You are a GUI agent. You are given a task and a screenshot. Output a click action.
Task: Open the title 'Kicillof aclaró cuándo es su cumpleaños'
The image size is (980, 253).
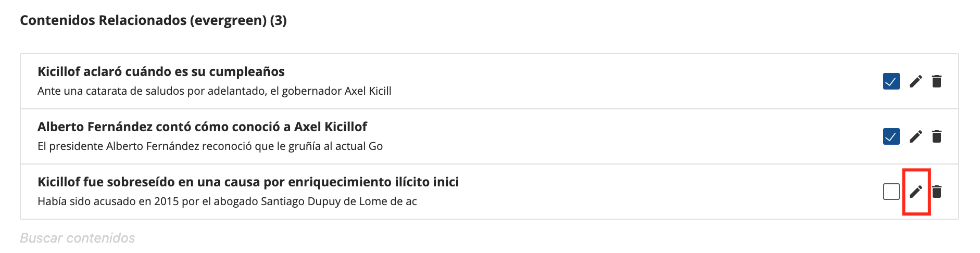click(161, 72)
